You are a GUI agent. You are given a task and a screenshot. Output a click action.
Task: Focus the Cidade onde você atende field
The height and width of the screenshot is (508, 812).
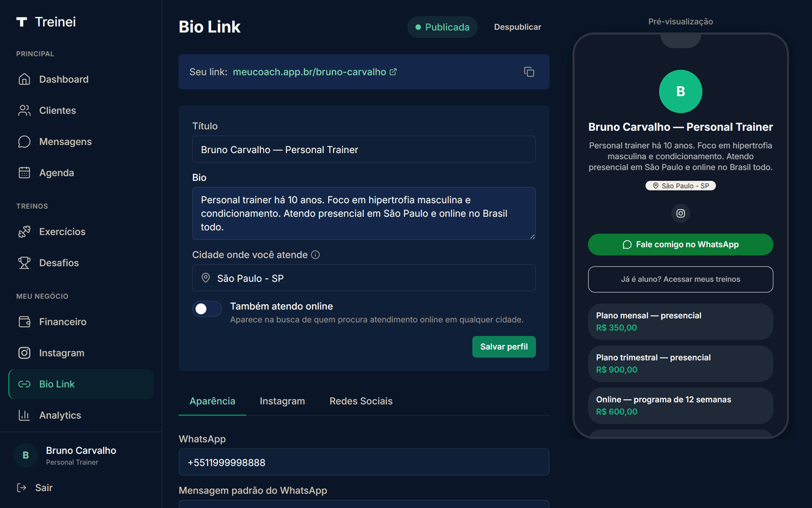click(364, 278)
